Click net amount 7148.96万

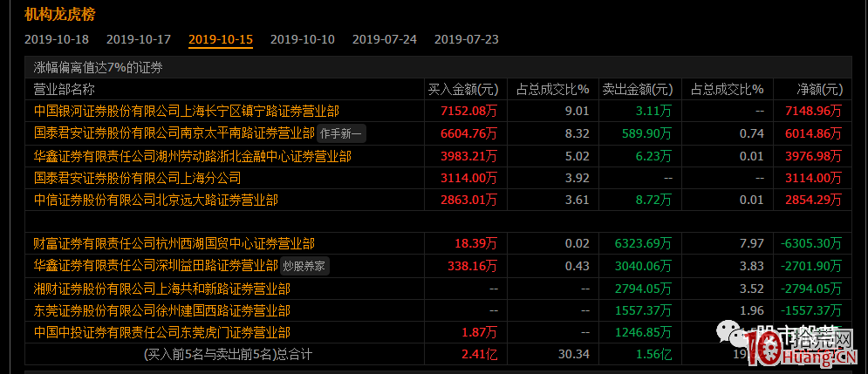tap(813, 112)
